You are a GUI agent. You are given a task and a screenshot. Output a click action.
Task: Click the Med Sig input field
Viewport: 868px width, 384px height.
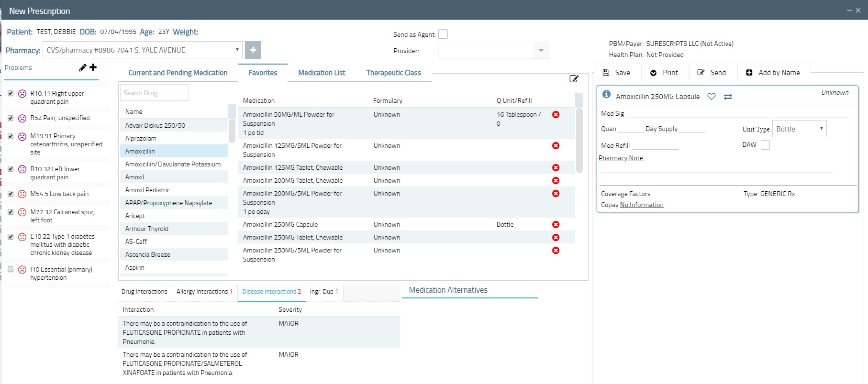point(736,113)
